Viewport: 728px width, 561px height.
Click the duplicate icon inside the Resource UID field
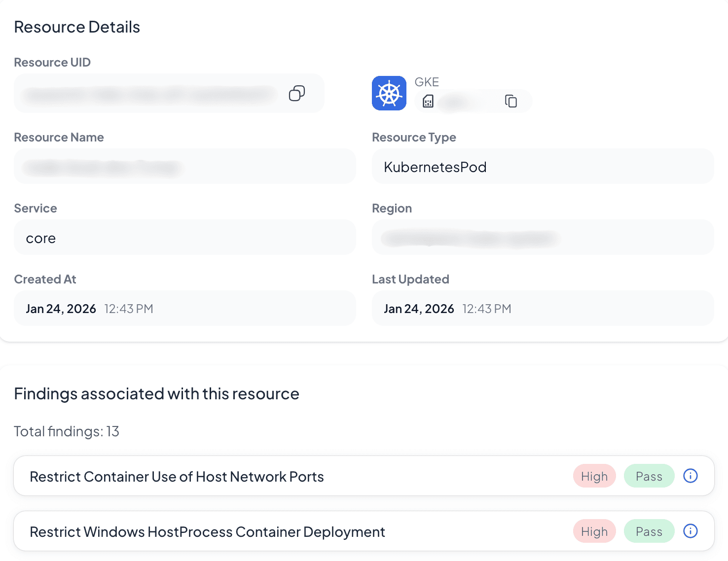tap(296, 93)
